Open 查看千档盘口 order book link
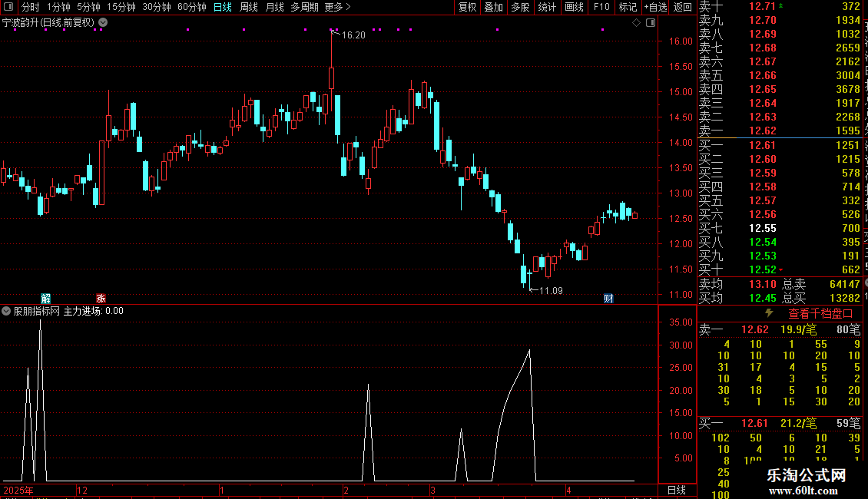The image size is (868, 499). 820,314
